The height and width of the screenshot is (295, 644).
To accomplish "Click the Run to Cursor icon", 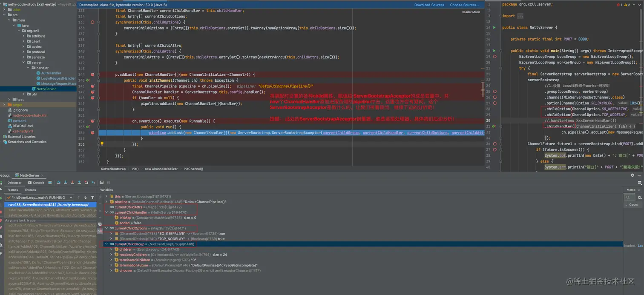I will click(93, 183).
